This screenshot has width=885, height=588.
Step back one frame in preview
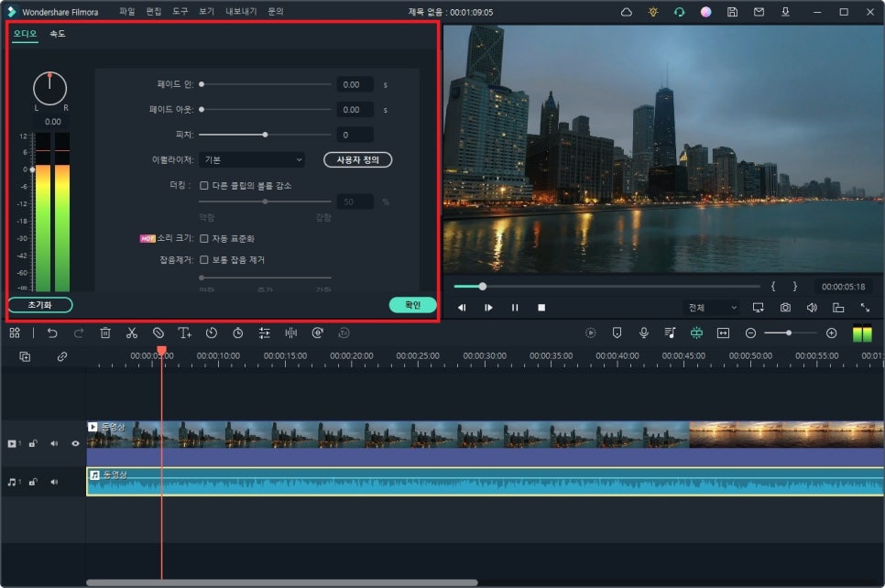tap(462, 308)
